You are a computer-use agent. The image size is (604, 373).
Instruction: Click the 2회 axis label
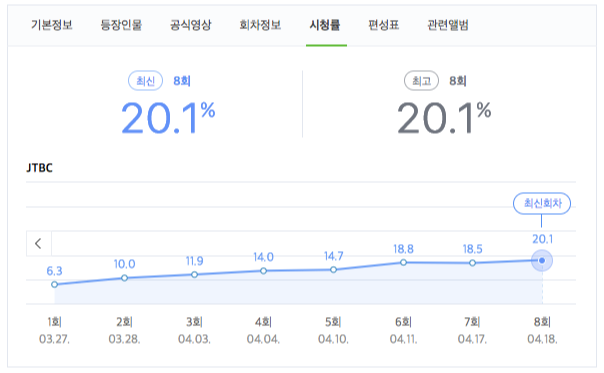(124, 322)
